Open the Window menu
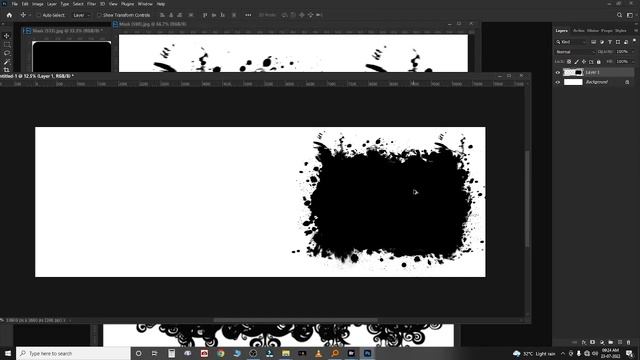 pyautogui.click(x=145, y=4)
